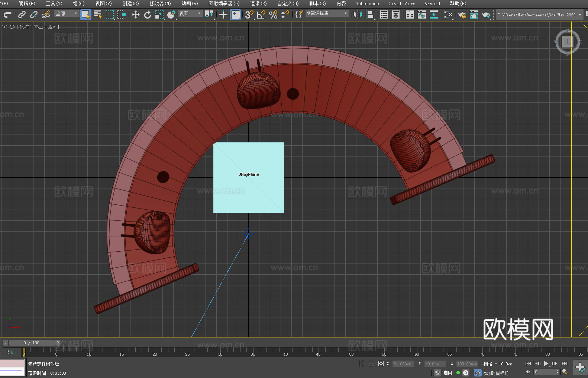The width and height of the screenshot is (588, 378).
Task: Open 渲染(R) menu
Action: pos(258,3)
